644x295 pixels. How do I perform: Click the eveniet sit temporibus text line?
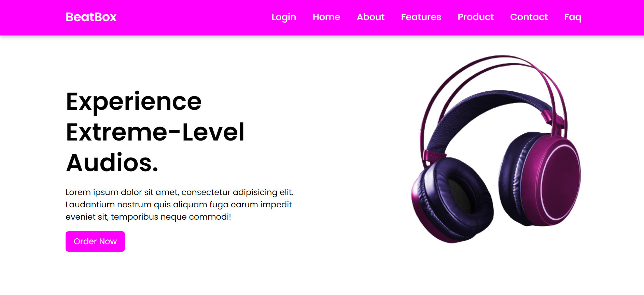pyautogui.click(x=148, y=217)
